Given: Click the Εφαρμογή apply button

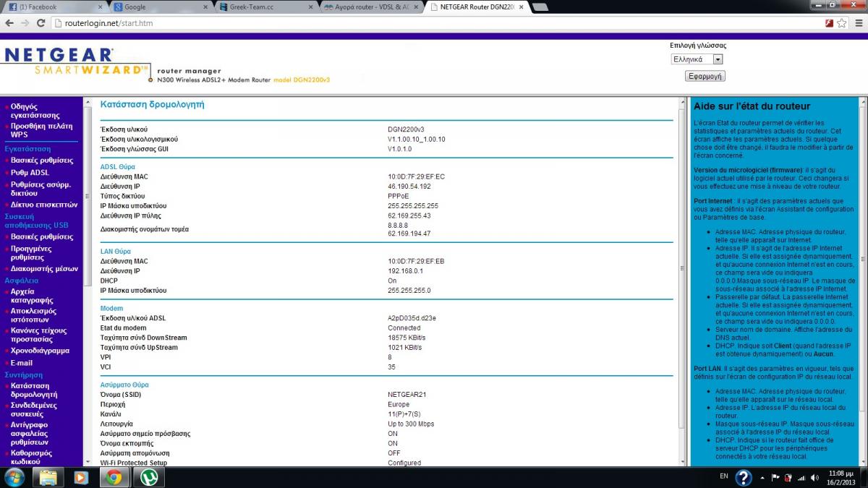Looking at the screenshot, I should [x=705, y=76].
